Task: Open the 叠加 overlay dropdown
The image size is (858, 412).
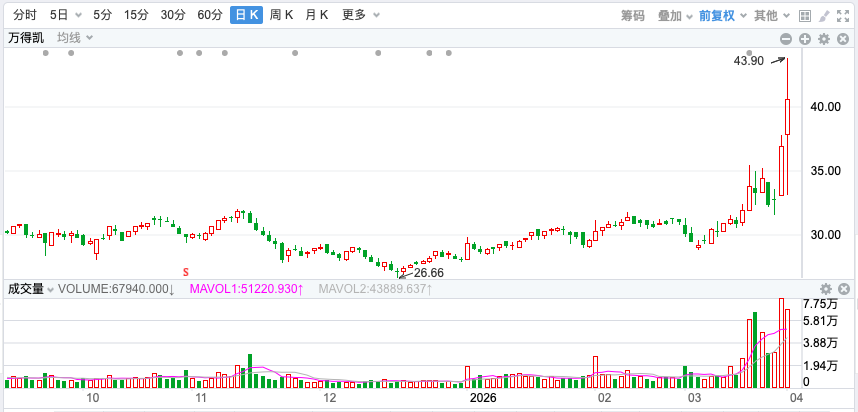Action: pyautogui.click(x=674, y=15)
